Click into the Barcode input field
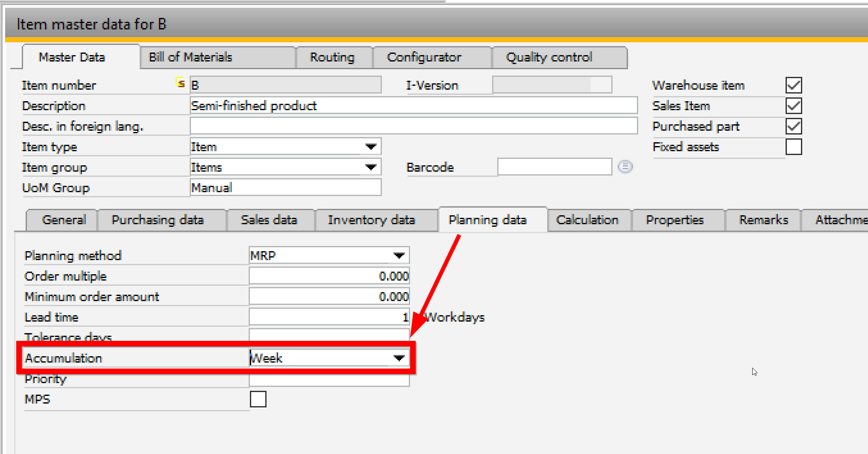The width and height of the screenshot is (868, 454). [x=554, y=167]
